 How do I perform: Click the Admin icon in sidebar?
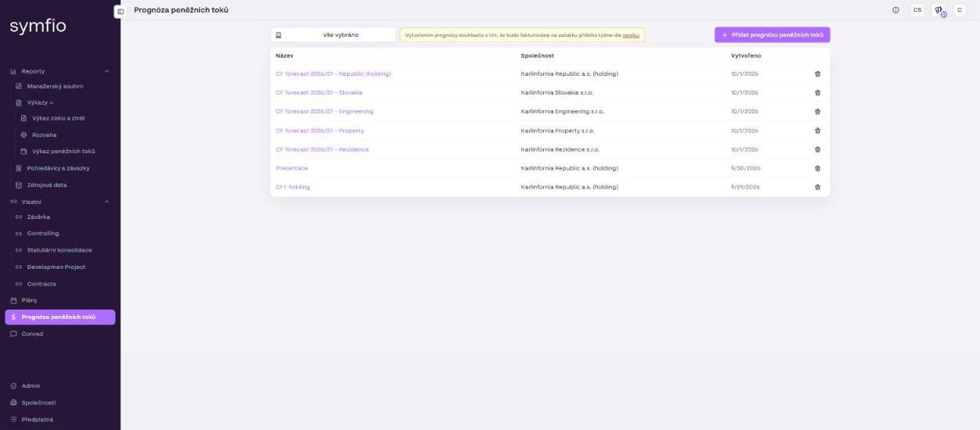(13, 386)
